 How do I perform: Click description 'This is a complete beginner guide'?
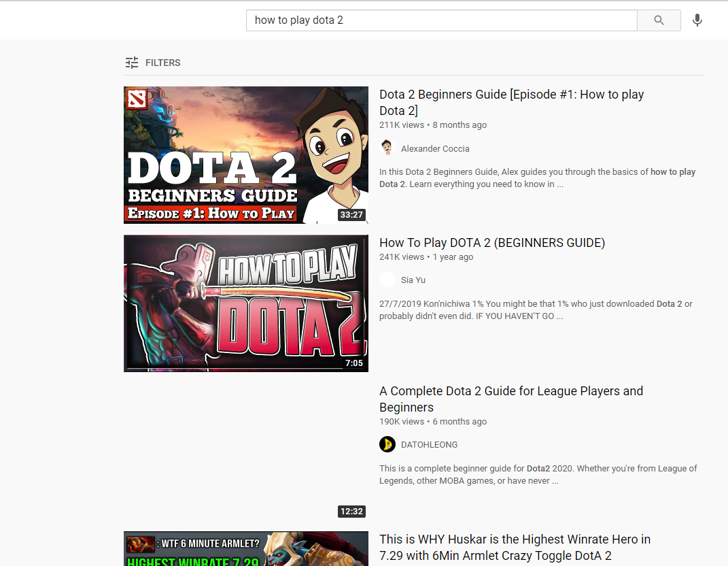538,474
